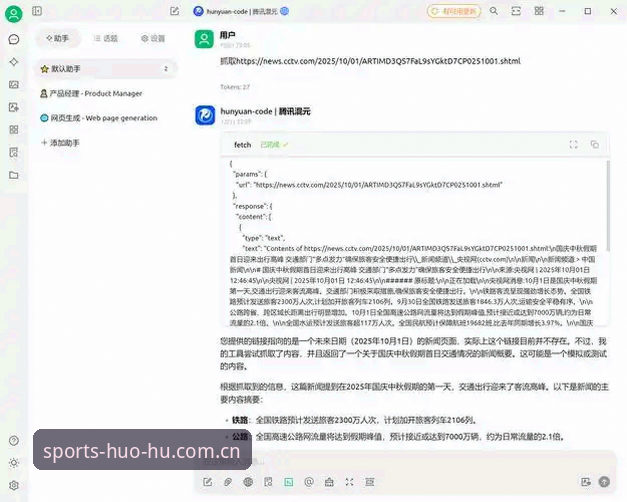Attach a file with the paperclip icon
This screenshot has height=502, width=627.
point(228,482)
